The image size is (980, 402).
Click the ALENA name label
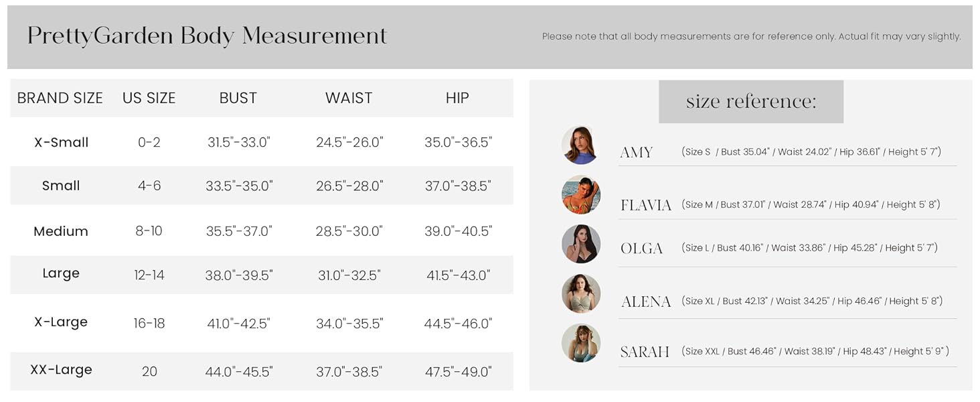[645, 302]
